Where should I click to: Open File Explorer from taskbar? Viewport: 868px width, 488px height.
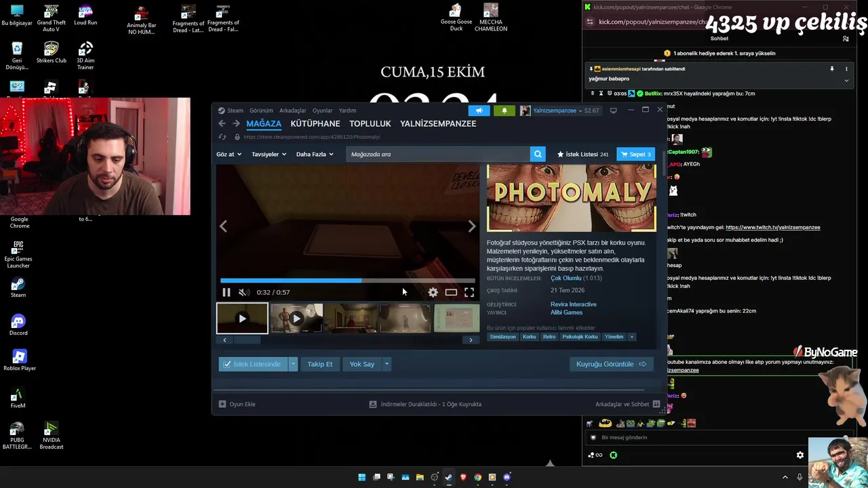420,477
